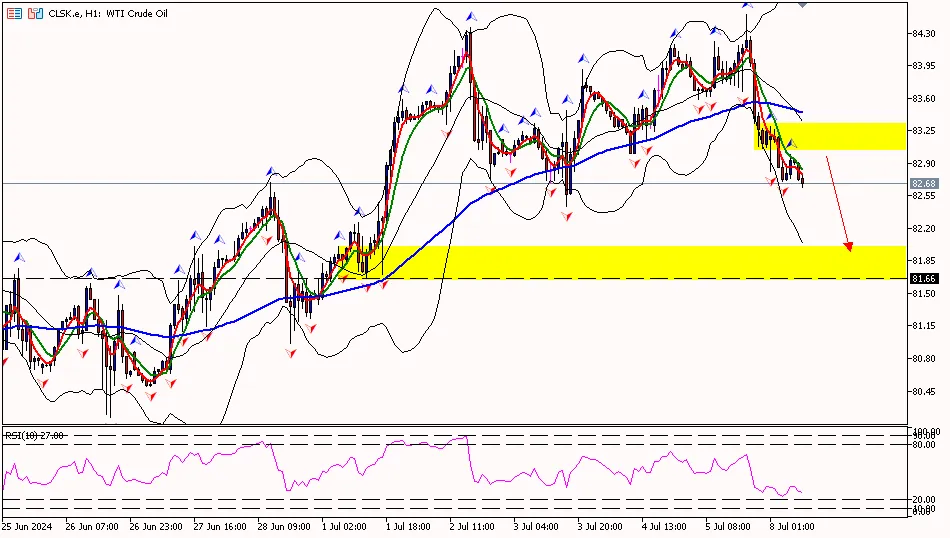Select the 83.60 price scale label

pyautogui.click(x=923, y=99)
